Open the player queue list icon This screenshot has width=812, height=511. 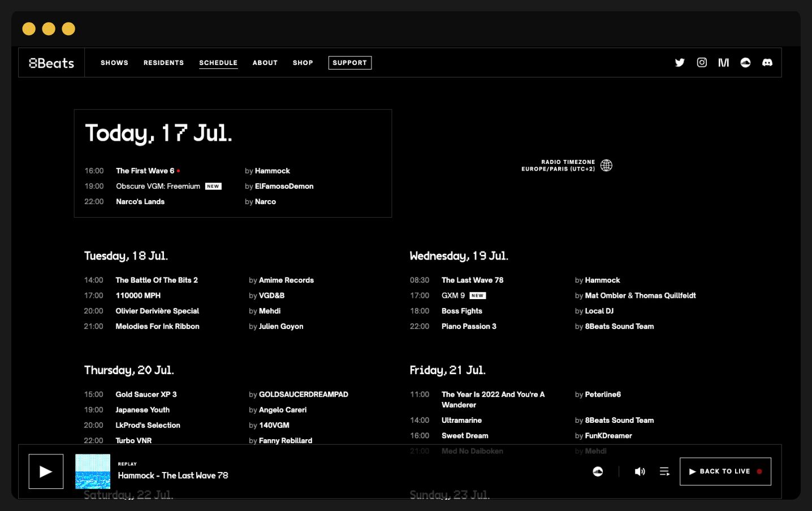coord(664,471)
